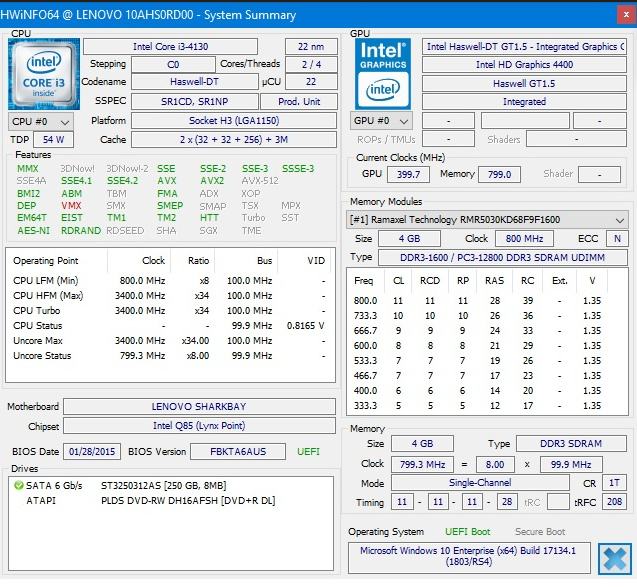Open the GPU #0 selector dropdown

381,121
